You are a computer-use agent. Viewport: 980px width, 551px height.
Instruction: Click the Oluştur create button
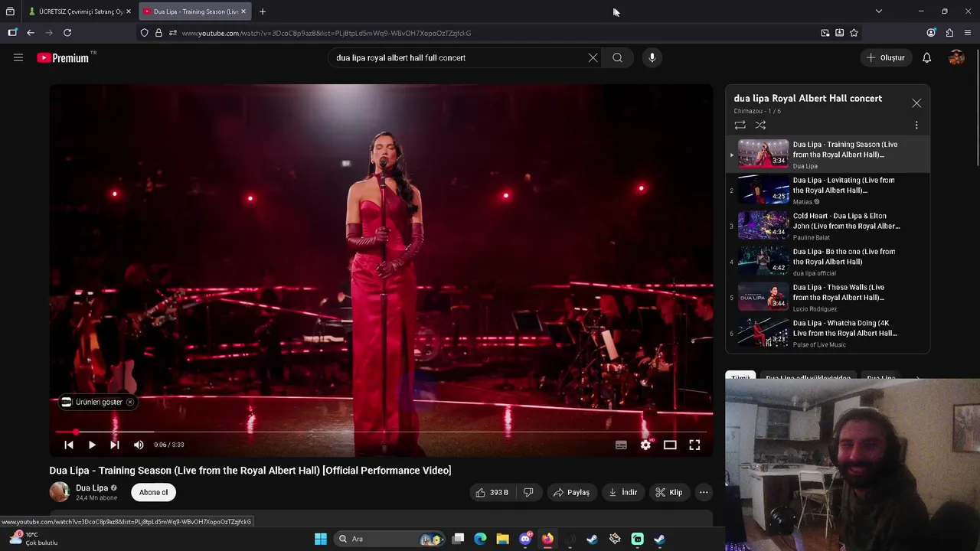885,57
